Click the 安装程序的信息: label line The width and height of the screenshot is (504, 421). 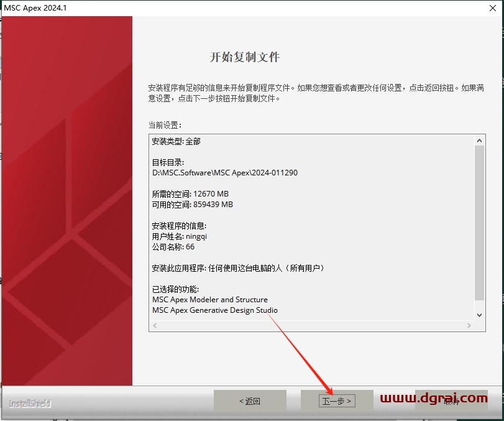pyautogui.click(x=179, y=226)
